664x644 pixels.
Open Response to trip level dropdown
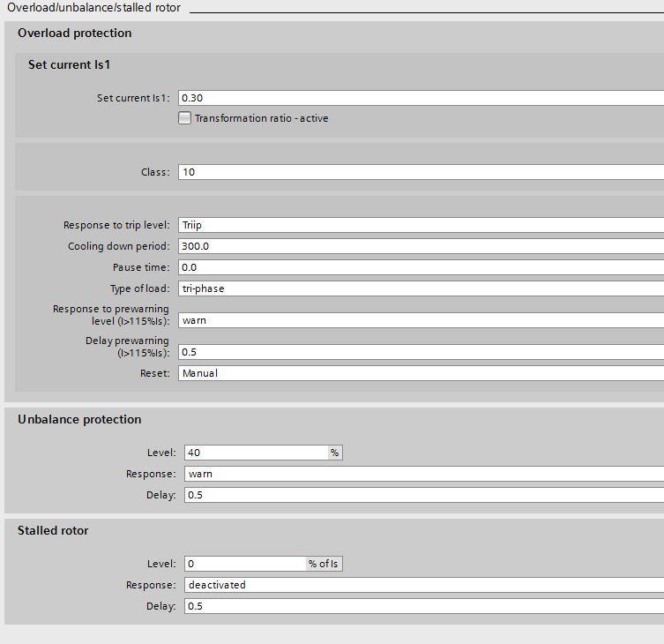tap(421, 225)
